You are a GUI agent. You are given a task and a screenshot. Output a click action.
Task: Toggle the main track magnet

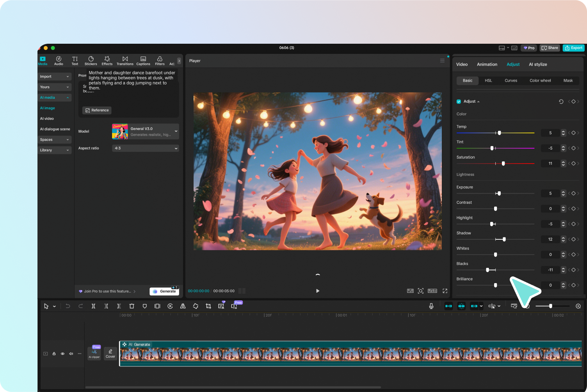(448, 306)
